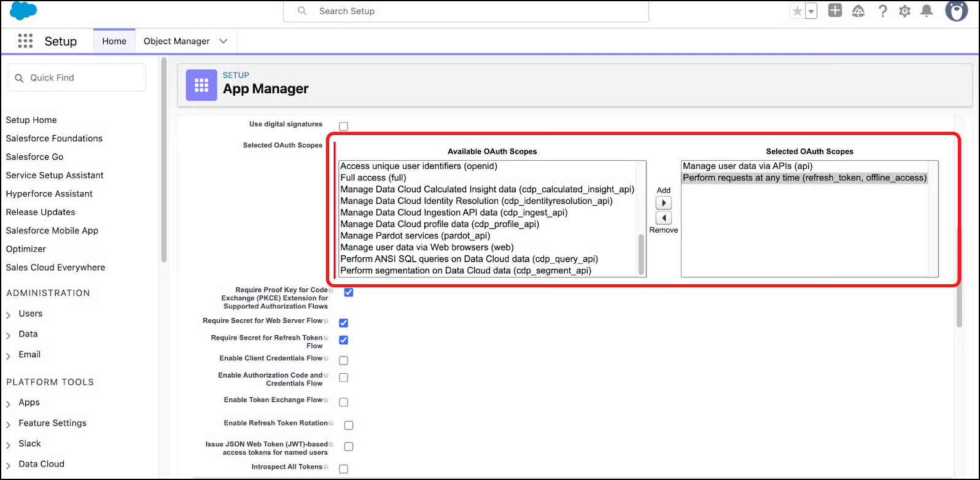Open the global actions plus icon

pyautogui.click(x=835, y=11)
